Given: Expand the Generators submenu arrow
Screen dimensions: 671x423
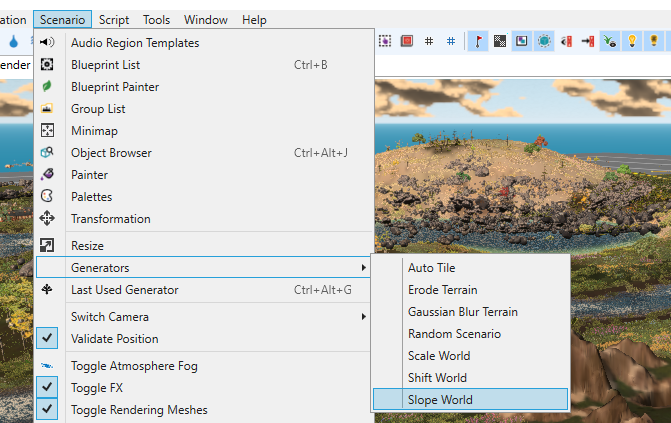Looking at the screenshot, I should (x=363, y=268).
